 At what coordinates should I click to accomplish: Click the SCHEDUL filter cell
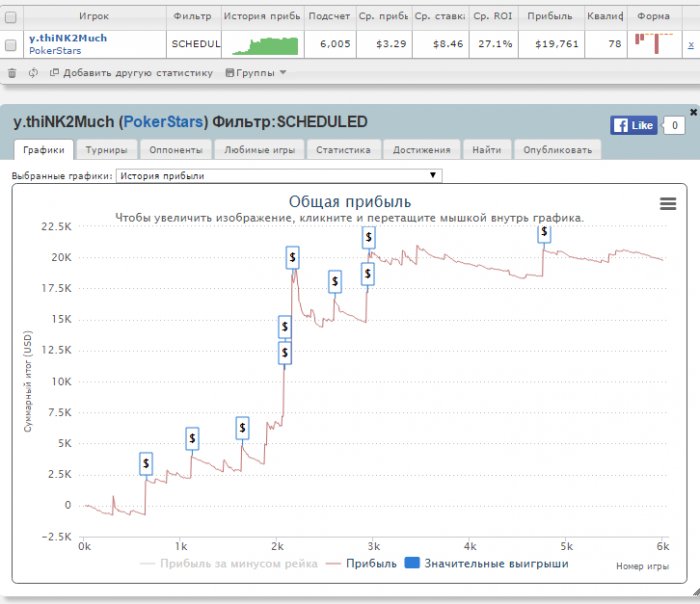194,44
